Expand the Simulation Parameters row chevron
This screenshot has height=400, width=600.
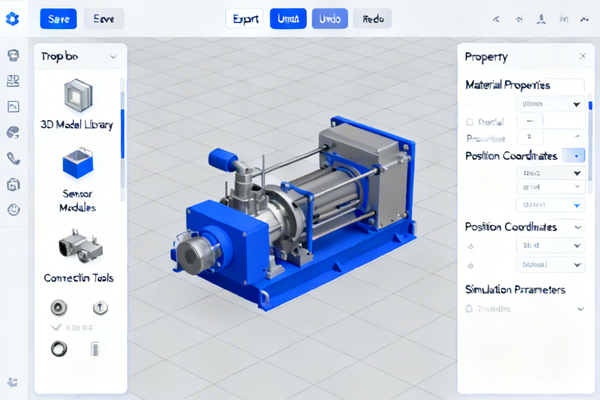click(x=581, y=309)
